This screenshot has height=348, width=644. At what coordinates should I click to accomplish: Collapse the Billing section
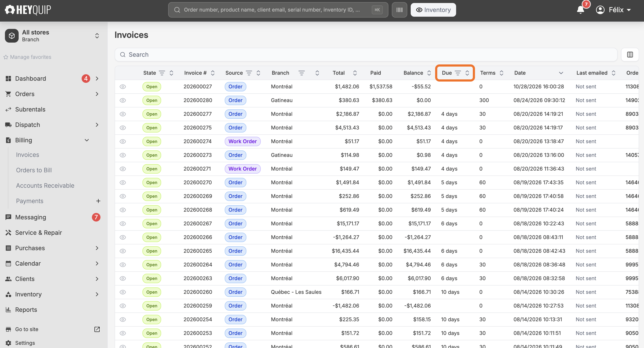click(x=87, y=140)
